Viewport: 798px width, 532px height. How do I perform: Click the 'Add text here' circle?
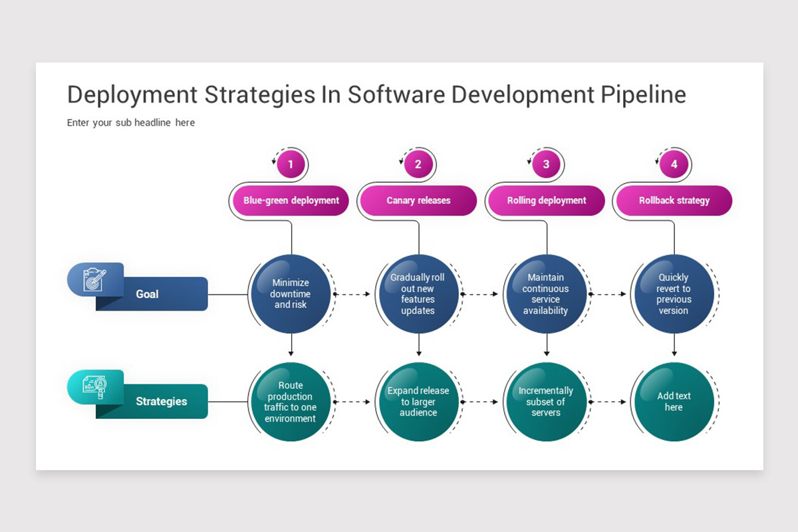tap(674, 401)
